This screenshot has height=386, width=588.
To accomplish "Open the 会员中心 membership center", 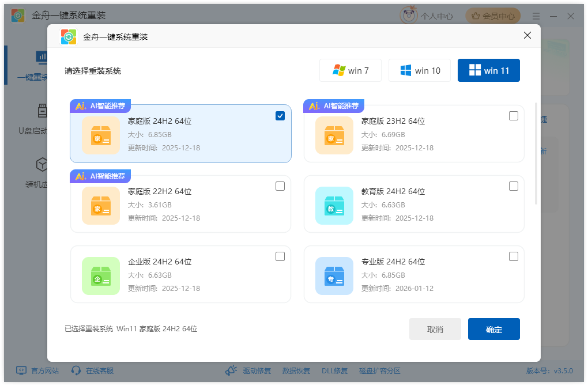I will (x=493, y=16).
